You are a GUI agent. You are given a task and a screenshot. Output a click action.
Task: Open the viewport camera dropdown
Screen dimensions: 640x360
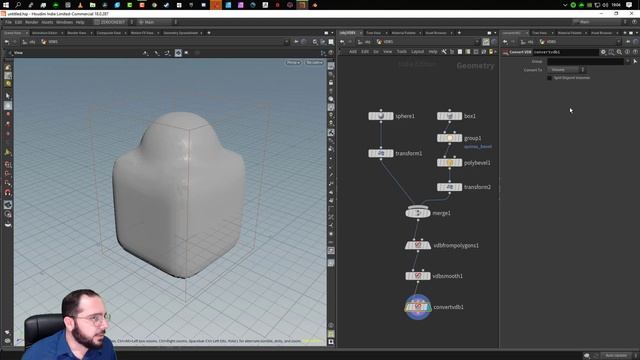click(x=314, y=62)
